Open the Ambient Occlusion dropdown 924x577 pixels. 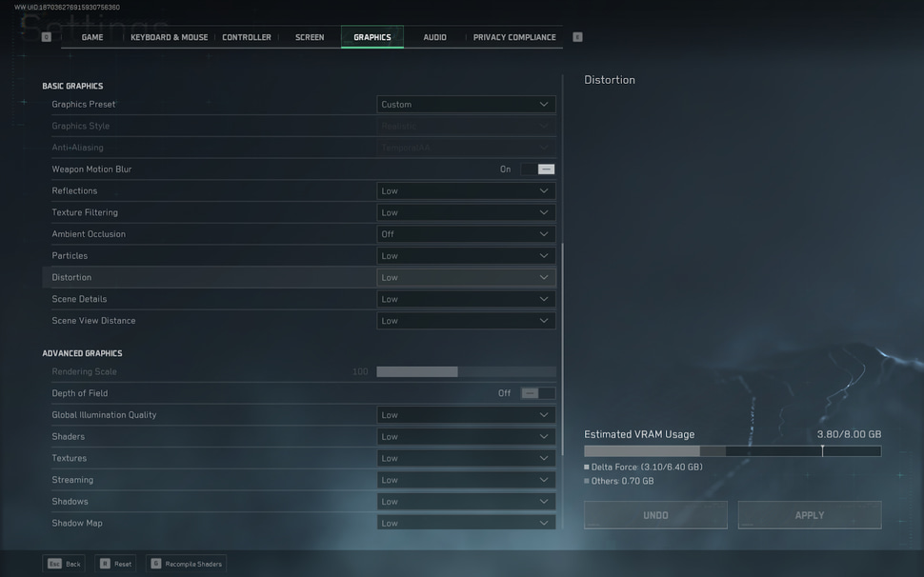click(x=466, y=234)
